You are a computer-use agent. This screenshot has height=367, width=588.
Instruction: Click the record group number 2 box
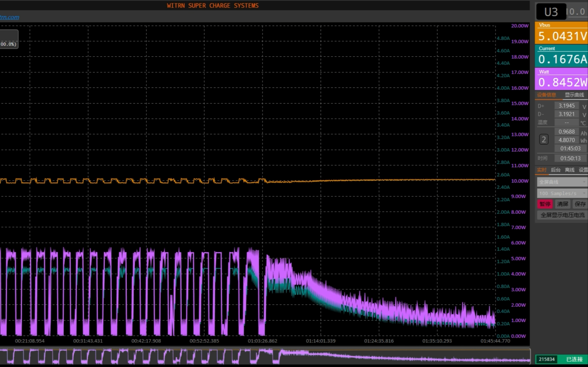point(544,139)
